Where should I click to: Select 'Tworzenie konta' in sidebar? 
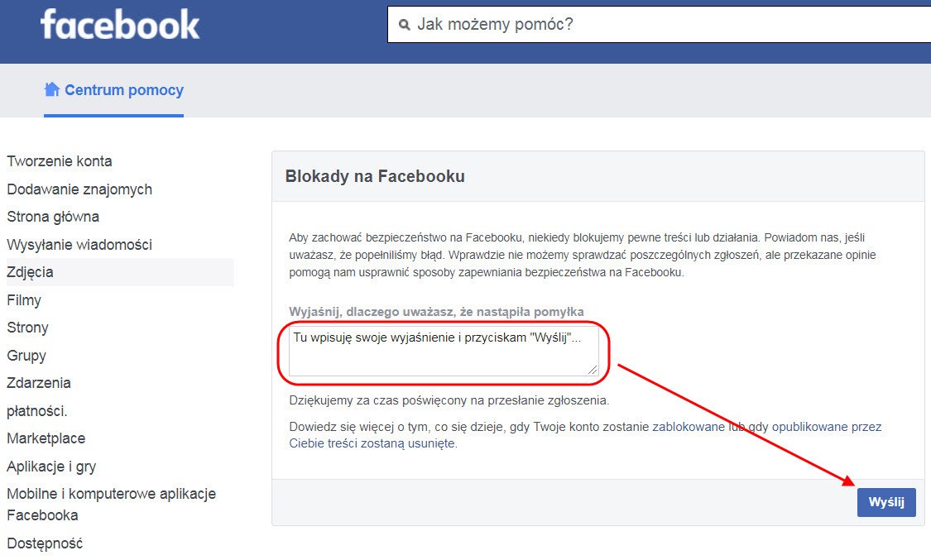[60, 161]
